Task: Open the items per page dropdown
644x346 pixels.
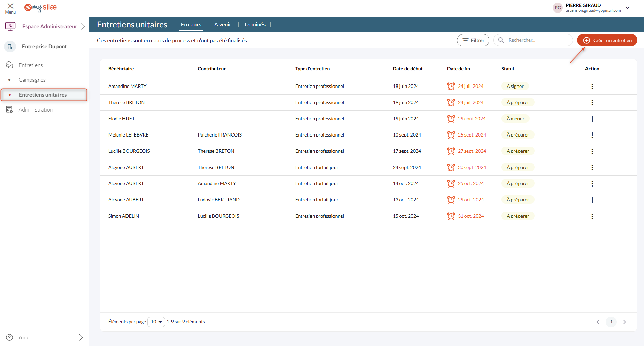Action: 156,322
